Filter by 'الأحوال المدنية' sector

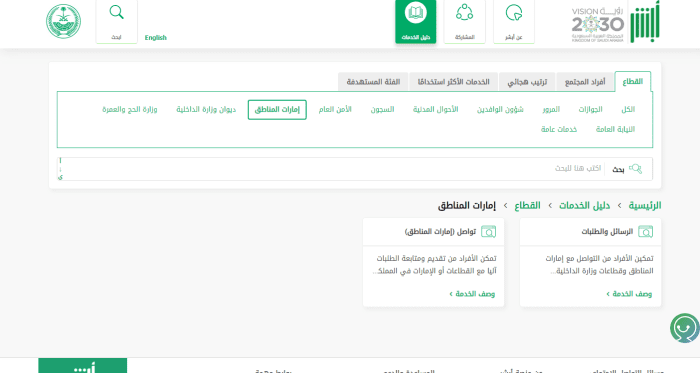pyautogui.click(x=435, y=109)
